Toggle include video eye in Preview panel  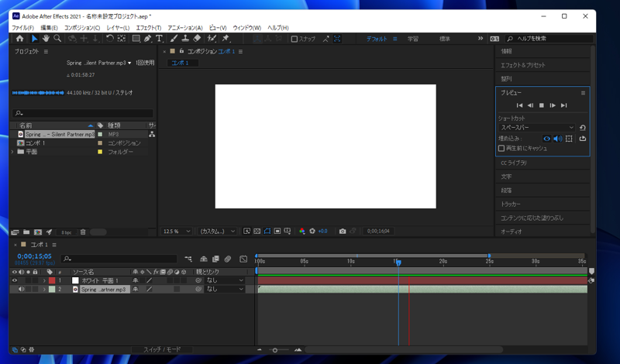pyautogui.click(x=546, y=139)
